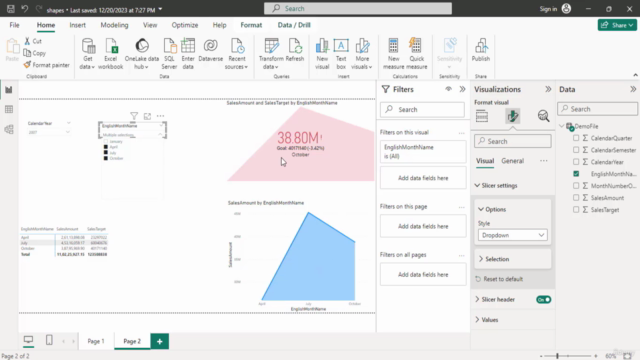Viewport: 640px width, 360px height.
Task: Undo the last action
Action: coord(24,9)
